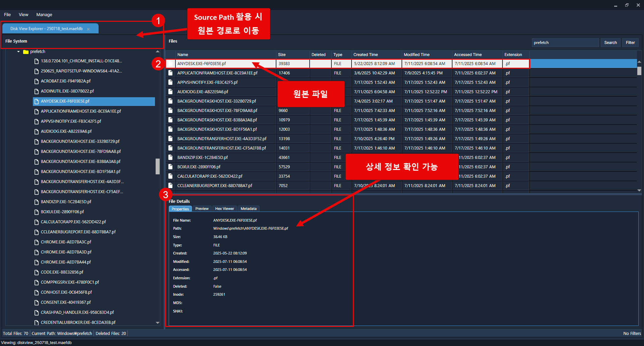Click file icon beside CHROME.EXE-AED7BA3C.pf in tree
Screen dimensions: 644x346
(x=37, y=242)
